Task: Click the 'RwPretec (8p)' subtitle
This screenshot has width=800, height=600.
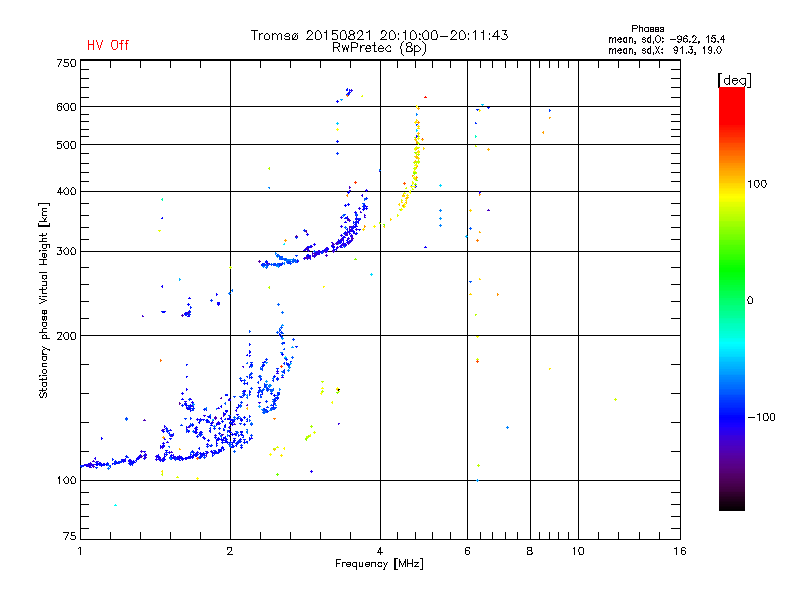Action: click(379, 48)
